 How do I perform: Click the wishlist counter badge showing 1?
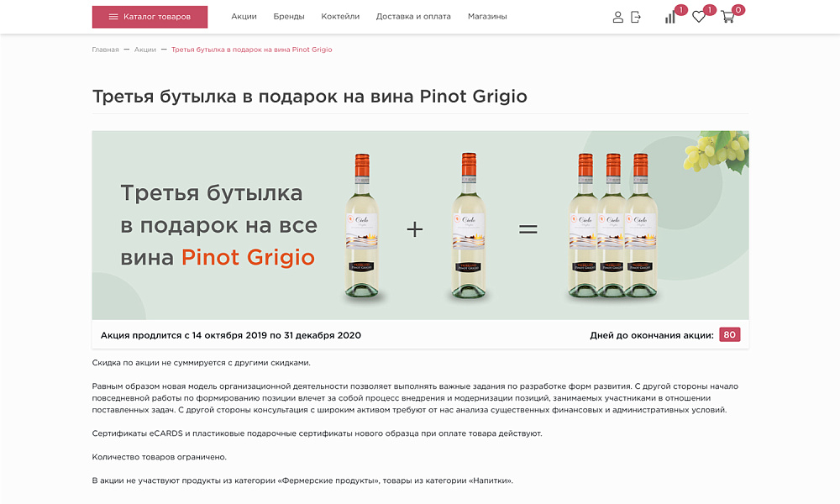pos(708,8)
